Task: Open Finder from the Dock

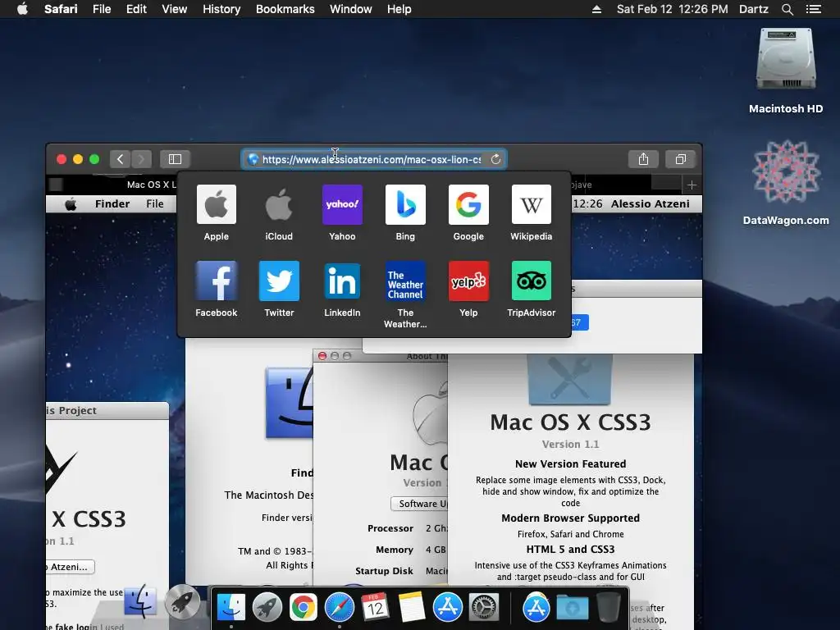Action: (x=231, y=608)
